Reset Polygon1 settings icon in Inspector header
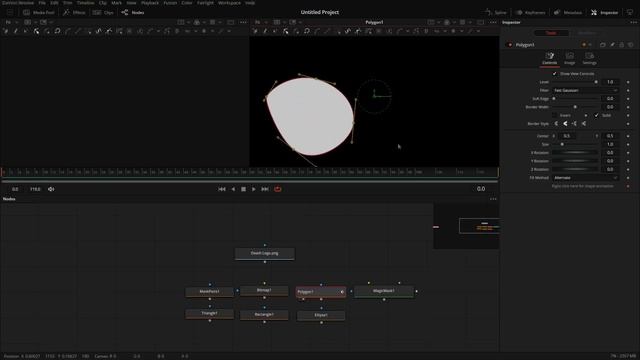The width and height of the screenshot is (640, 360). 631,45
